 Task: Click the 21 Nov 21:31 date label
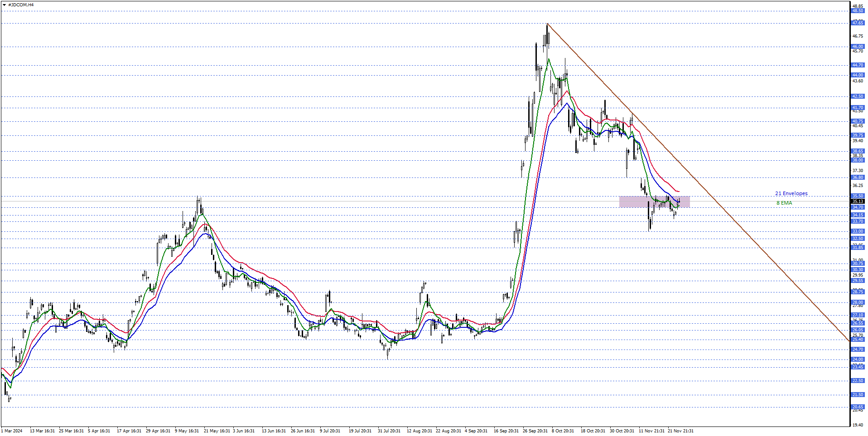(x=680, y=431)
